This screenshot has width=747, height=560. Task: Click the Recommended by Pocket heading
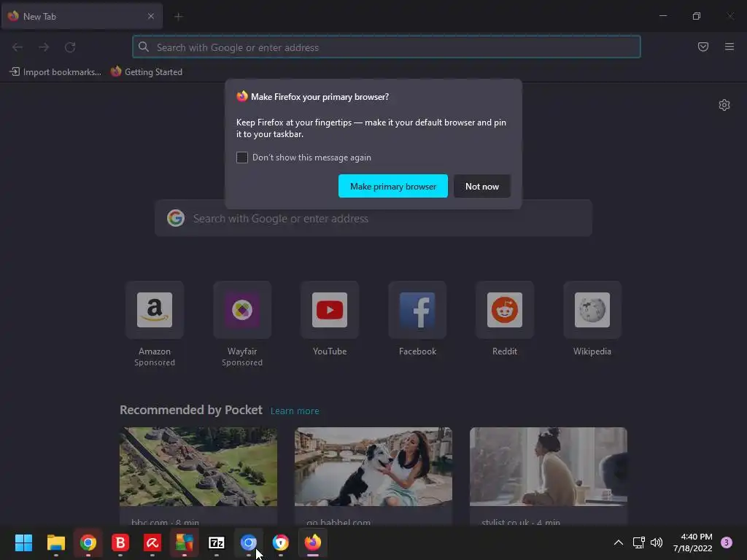tap(191, 410)
